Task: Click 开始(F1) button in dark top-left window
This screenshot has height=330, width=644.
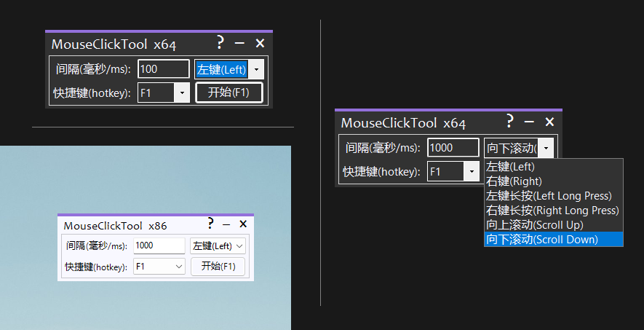Action: tap(228, 93)
